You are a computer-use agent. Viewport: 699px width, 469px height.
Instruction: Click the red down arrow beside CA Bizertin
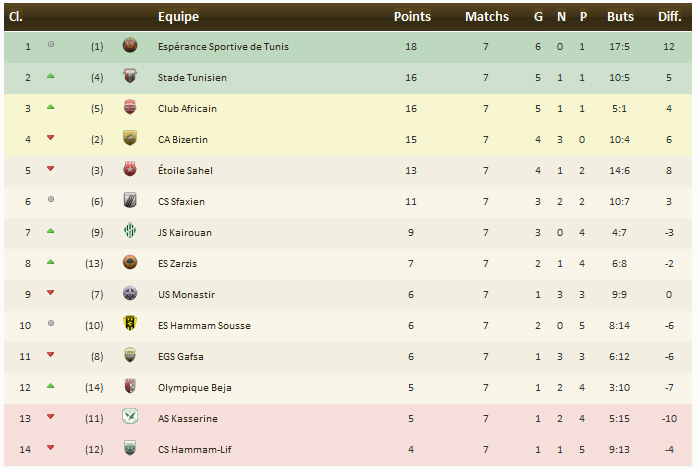click(x=50, y=139)
